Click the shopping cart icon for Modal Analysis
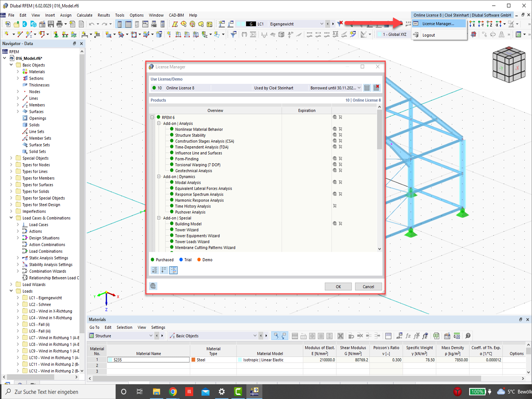The height and width of the screenshot is (399, 532). pyautogui.click(x=340, y=182)
